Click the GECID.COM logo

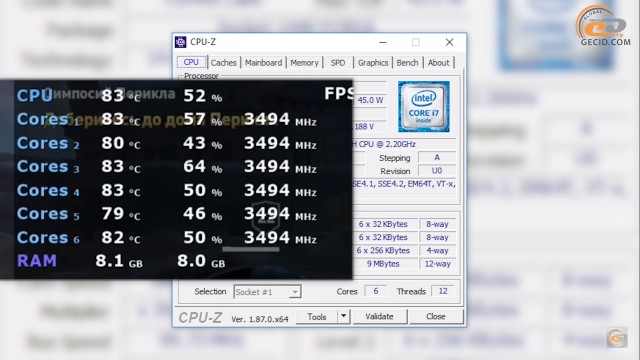603,26
